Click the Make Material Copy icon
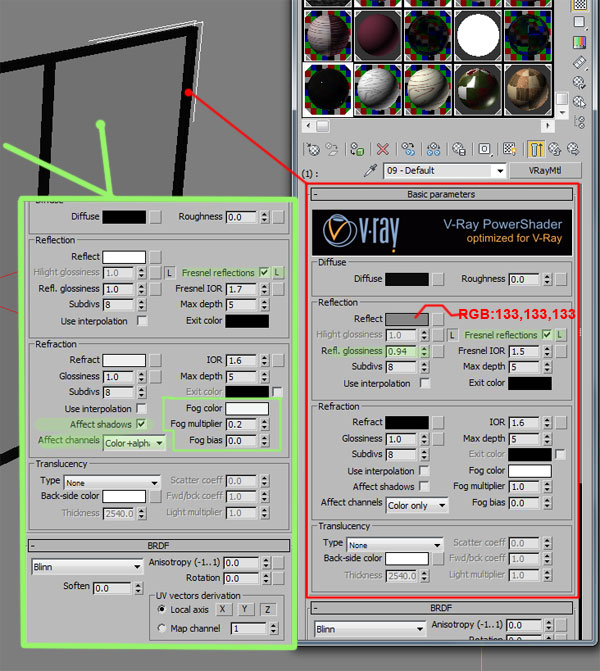 408,149
